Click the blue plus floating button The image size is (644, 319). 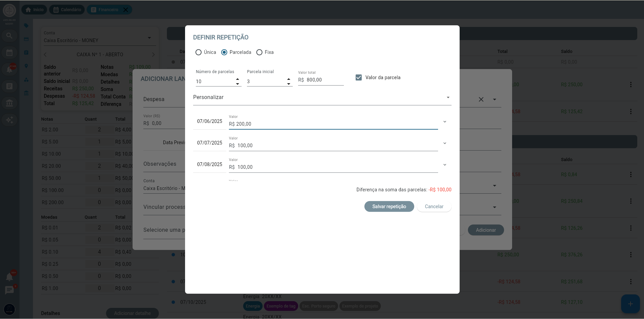tap(630, 304)
